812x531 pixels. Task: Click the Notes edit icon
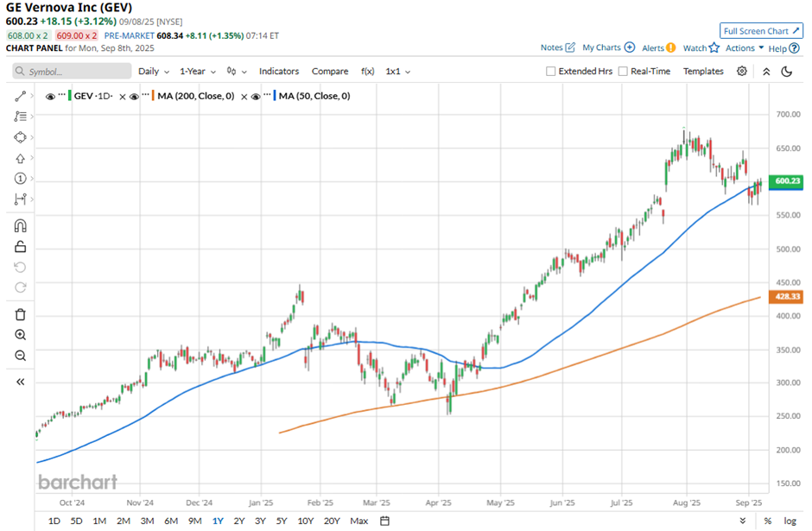570,47
